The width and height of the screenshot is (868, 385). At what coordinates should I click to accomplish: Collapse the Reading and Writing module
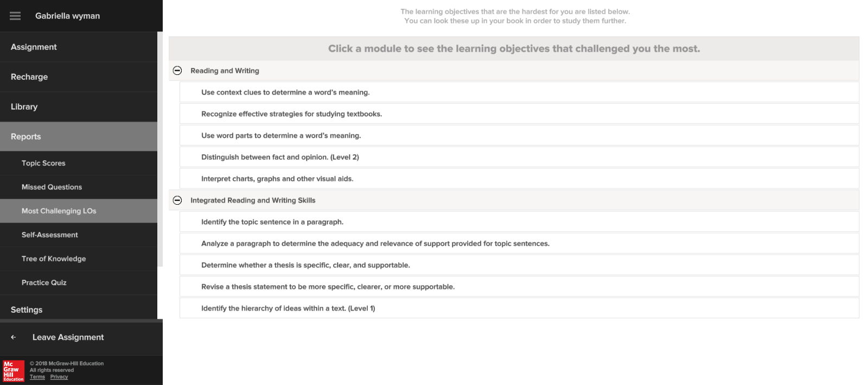tap(177, 71)
